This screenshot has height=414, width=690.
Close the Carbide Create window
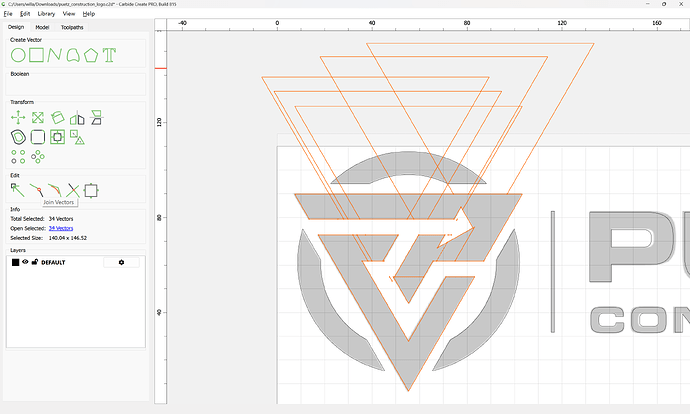[681, 4]
